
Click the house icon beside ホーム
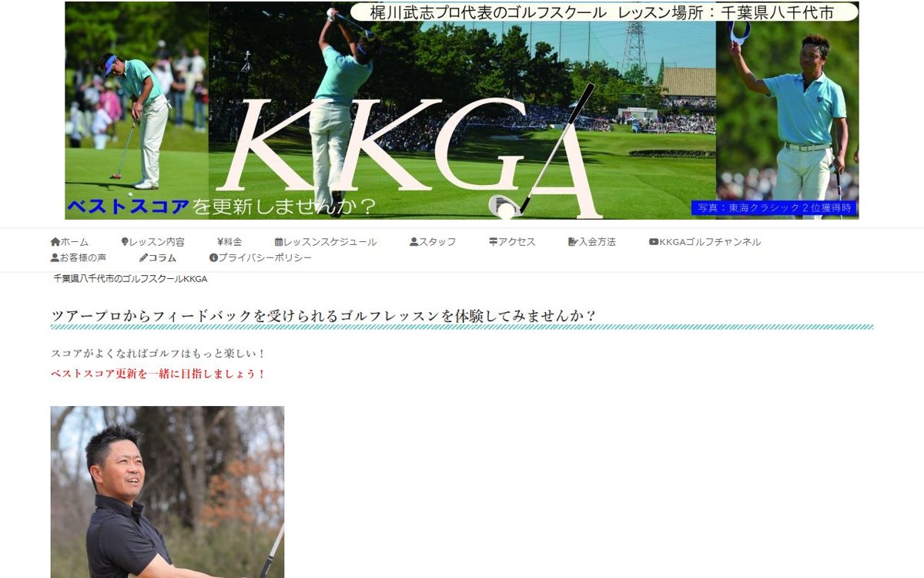[55, 242]
